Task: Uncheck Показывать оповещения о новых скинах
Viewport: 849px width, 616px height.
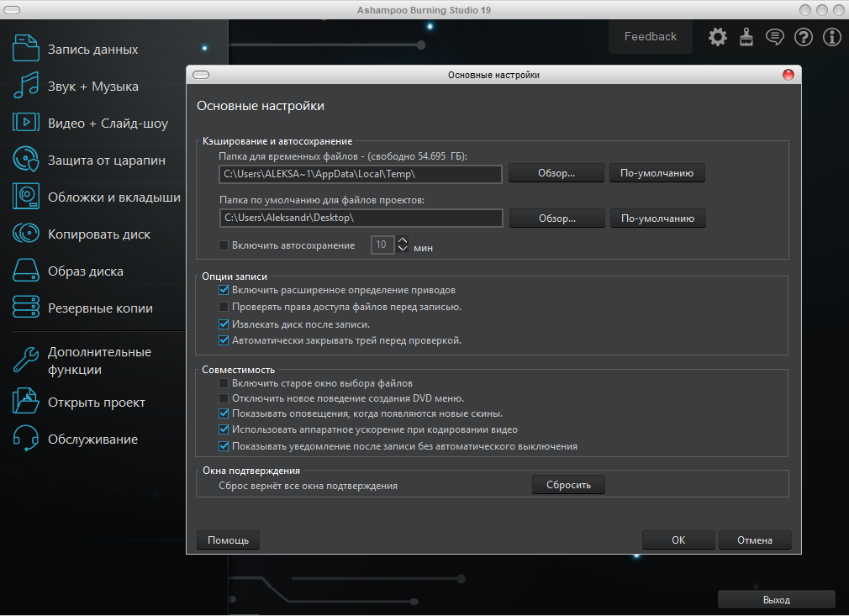Action: tap(223, 413)
